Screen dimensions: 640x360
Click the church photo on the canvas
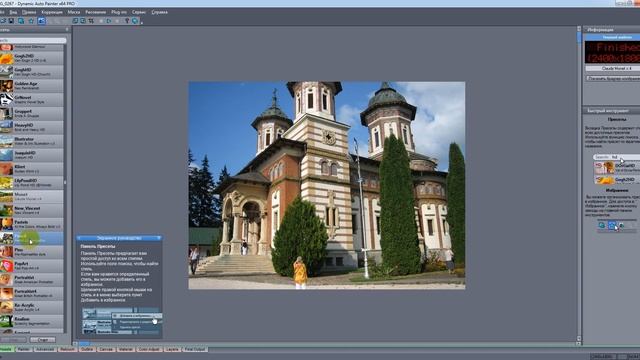pos(327,185)
